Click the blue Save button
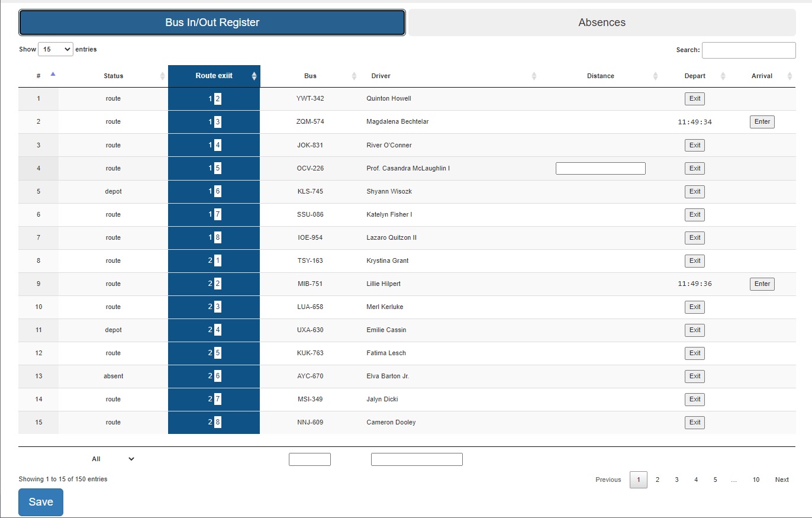Image resolution: width=812 pixels, height=518 pixels. click(x=41, y=502)
